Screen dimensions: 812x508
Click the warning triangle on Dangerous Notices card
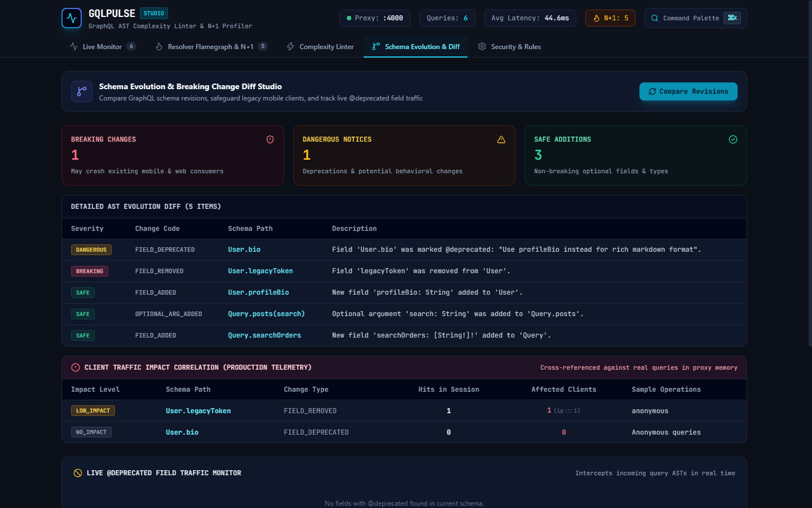pos(501,139)
